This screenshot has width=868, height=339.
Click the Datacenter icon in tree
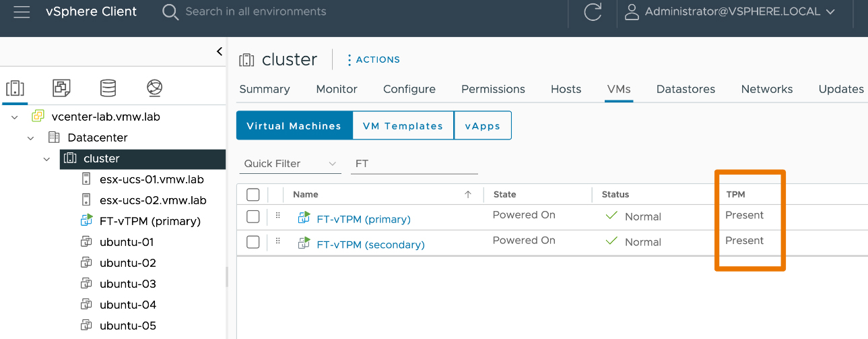coord(55,137)
